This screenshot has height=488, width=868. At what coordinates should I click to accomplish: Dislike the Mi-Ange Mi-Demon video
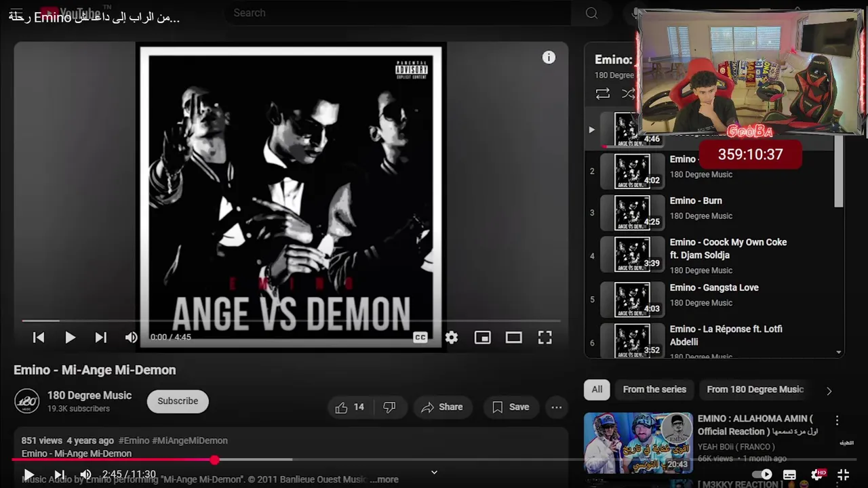(389, 407)
